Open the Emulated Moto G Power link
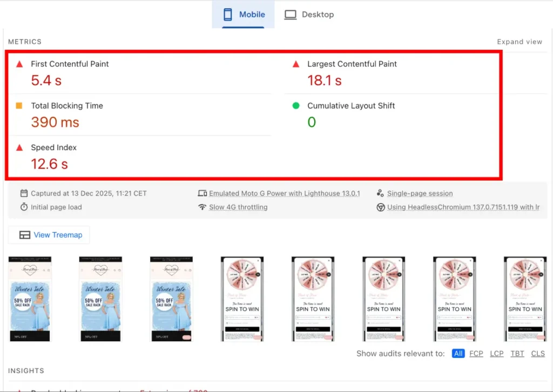The width and height of the screenshot is (553, 392). pyautogui.click(x=284, y=193)
